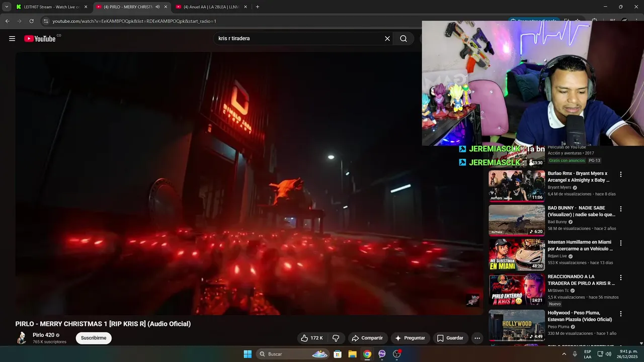Click the video player area
Viewport: 644px width, 362px height.
249,184
